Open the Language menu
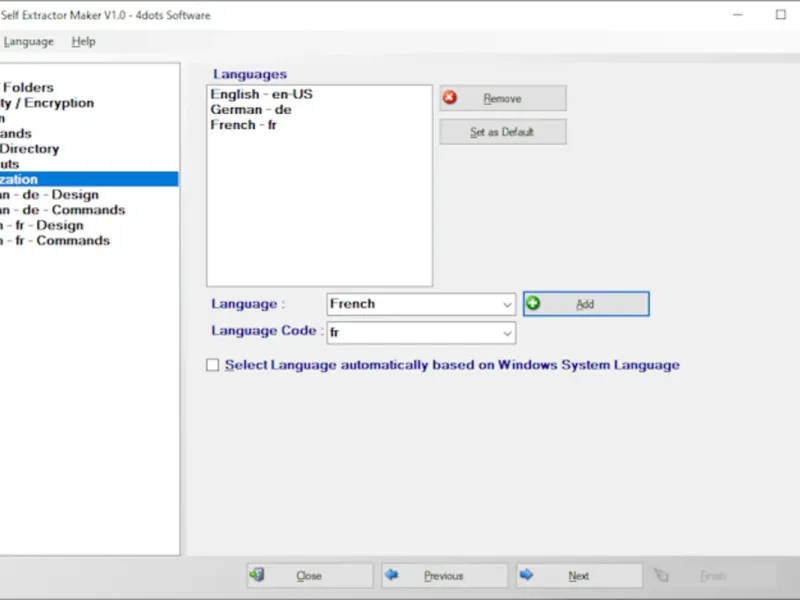 (x=28, y=41)
